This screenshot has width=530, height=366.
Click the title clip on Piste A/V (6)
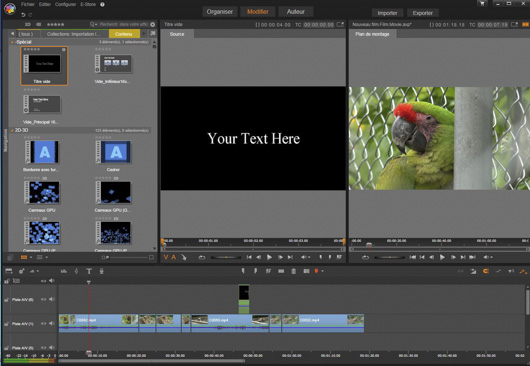coord(244,299)
